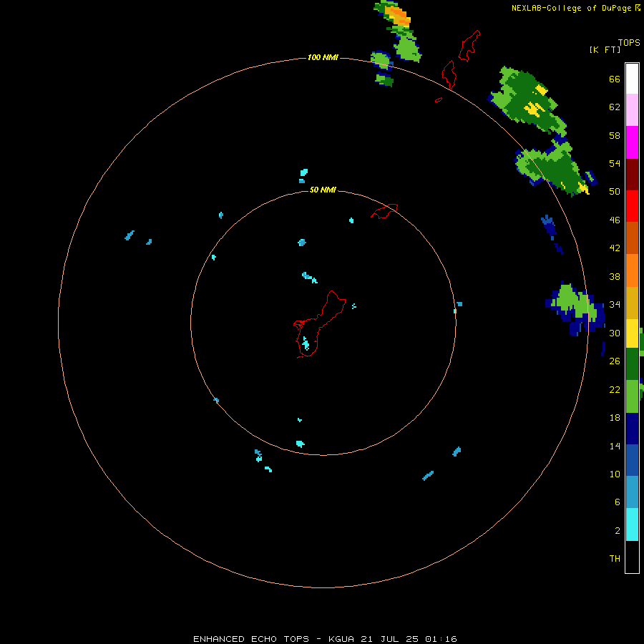This screenshot has width=644, height=644.
Task: Click the dark red 54 kft legend swatch
Action: (632, 174)
